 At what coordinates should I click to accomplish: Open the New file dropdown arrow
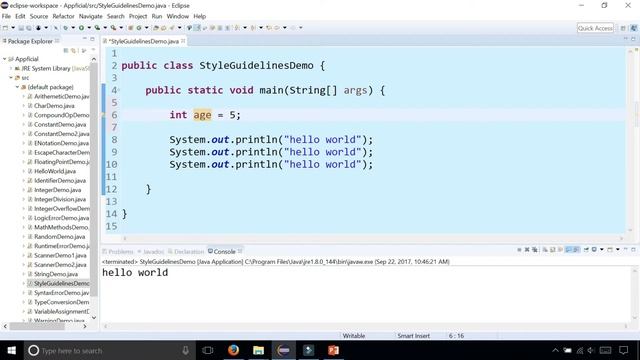(x=13, y=28)
